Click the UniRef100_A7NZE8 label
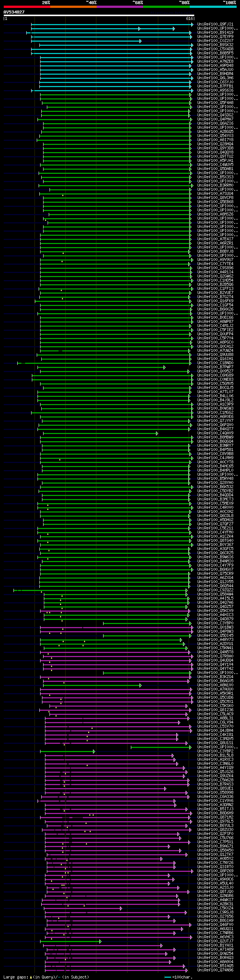The image size is (240, 980). tap(215, 62)
